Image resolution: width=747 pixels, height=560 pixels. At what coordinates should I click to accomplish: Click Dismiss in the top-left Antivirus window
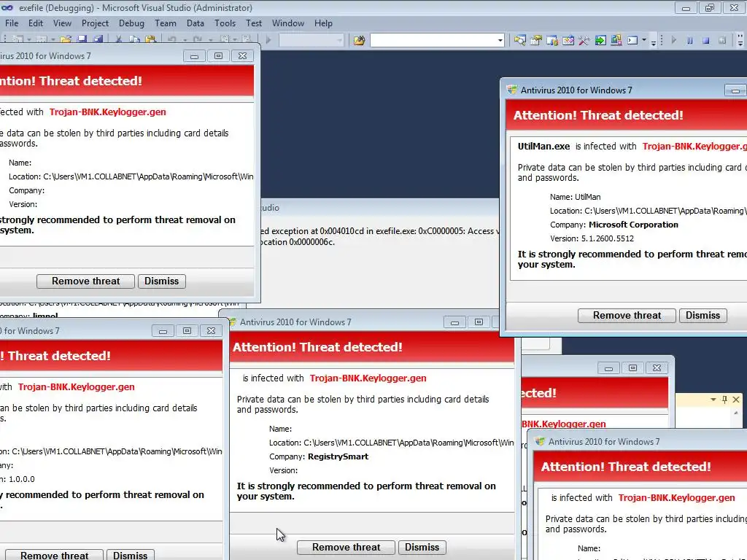tap(161, 281)
